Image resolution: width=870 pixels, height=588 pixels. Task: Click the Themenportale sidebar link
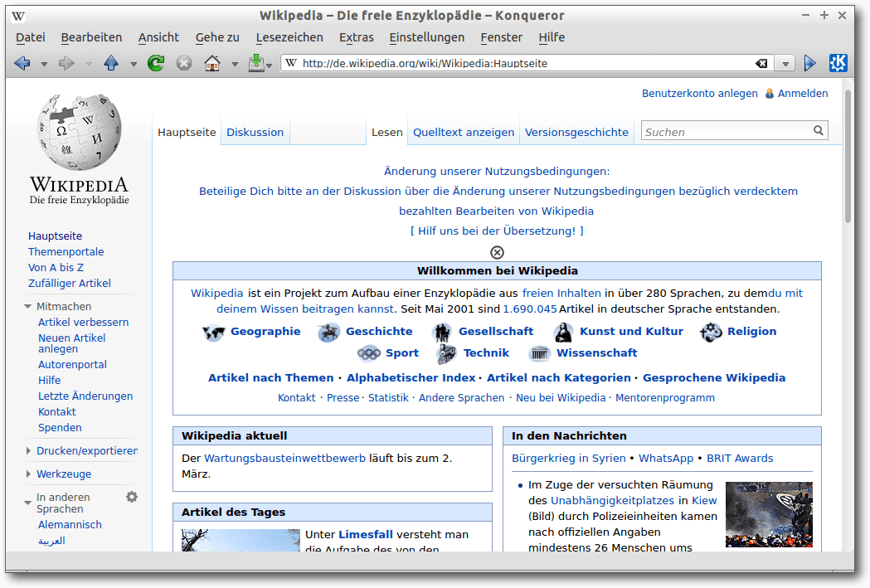[x=66, y=252]
